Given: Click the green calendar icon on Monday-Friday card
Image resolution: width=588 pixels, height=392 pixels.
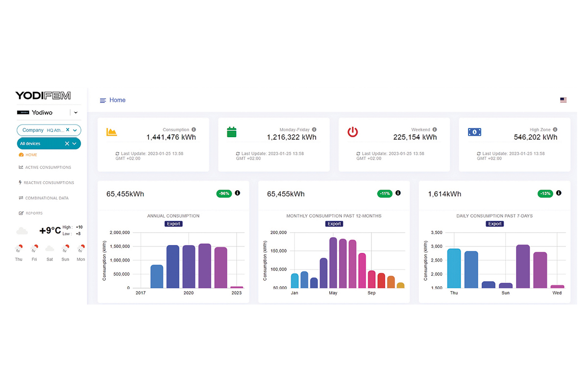Looking at the screenshot, I should tap(232, 132).
